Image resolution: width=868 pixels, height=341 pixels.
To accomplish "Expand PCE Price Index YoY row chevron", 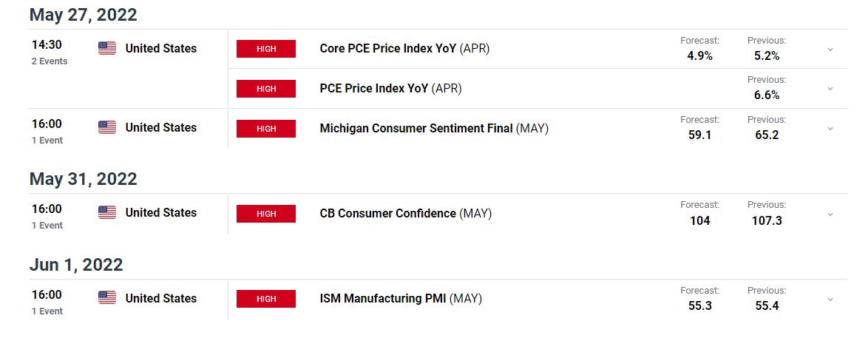I will [830, 89].
